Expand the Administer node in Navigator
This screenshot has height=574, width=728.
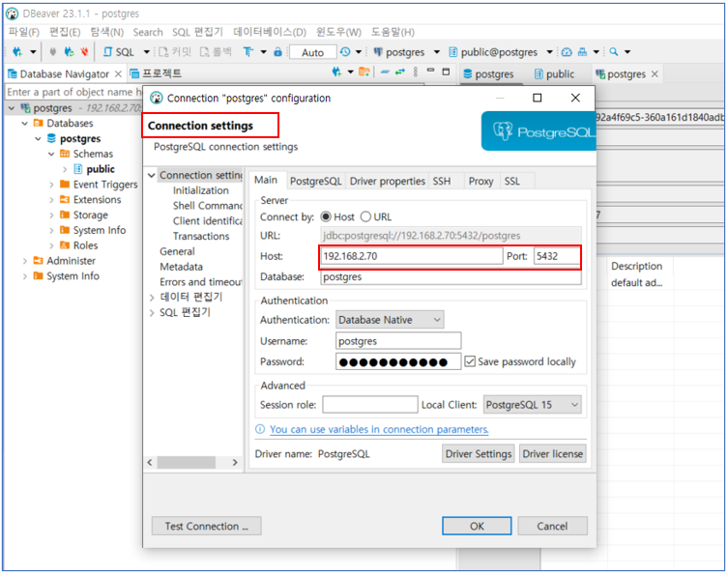click(24, 261)
